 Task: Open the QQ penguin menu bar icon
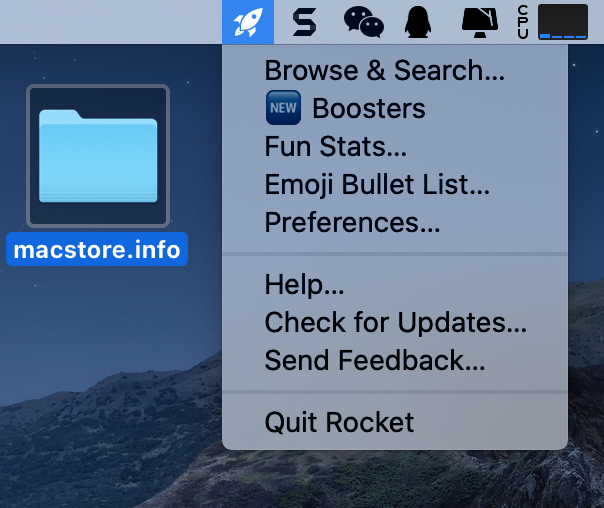point(418,22)
